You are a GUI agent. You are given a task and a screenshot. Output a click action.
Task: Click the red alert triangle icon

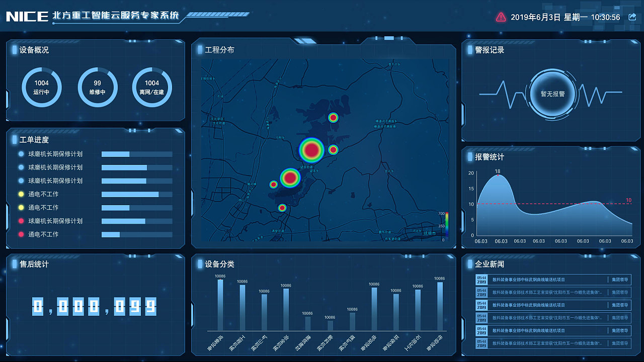[501, 17]
